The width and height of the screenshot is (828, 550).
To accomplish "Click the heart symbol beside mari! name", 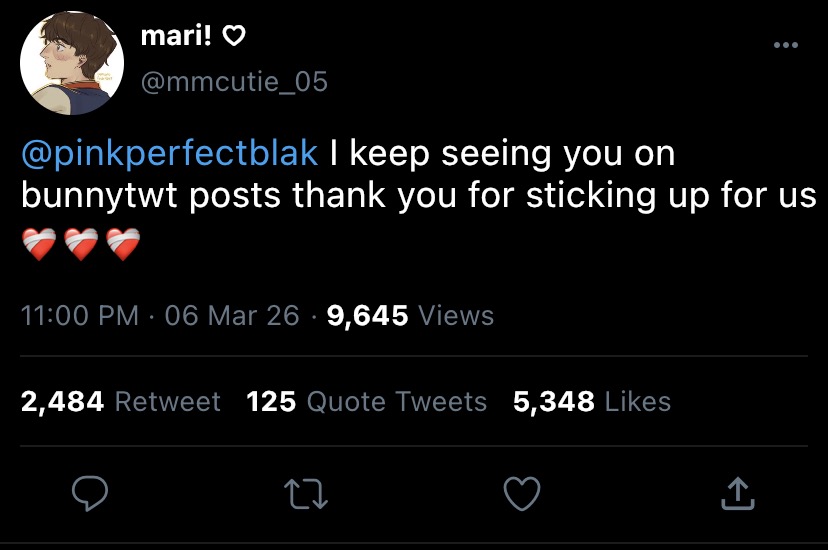I will [x=233, y=37].
